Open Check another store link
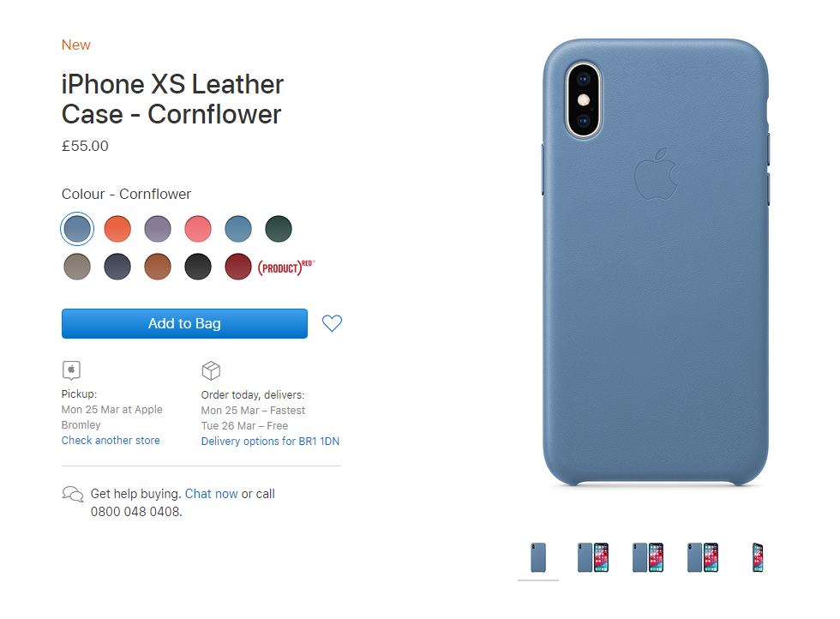This screenshot has width=840, height=619. [111, 441]
